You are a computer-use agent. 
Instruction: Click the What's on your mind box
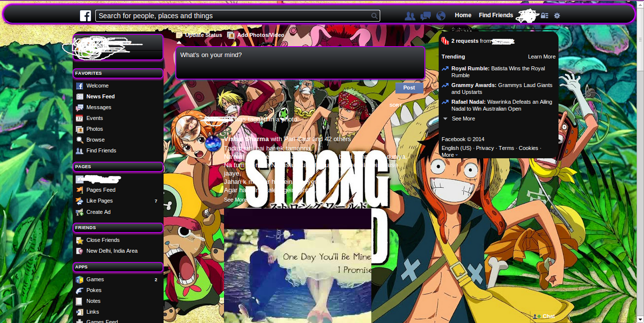coord(300,62)
